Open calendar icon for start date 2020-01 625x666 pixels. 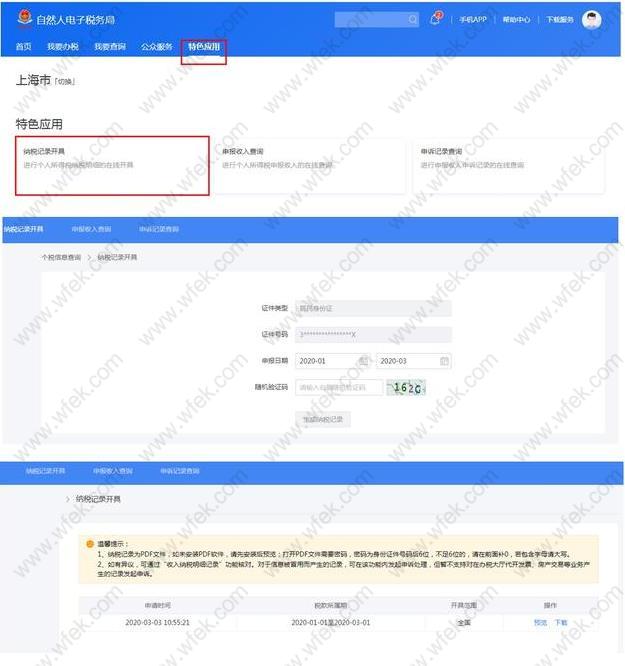coord(363,361)
